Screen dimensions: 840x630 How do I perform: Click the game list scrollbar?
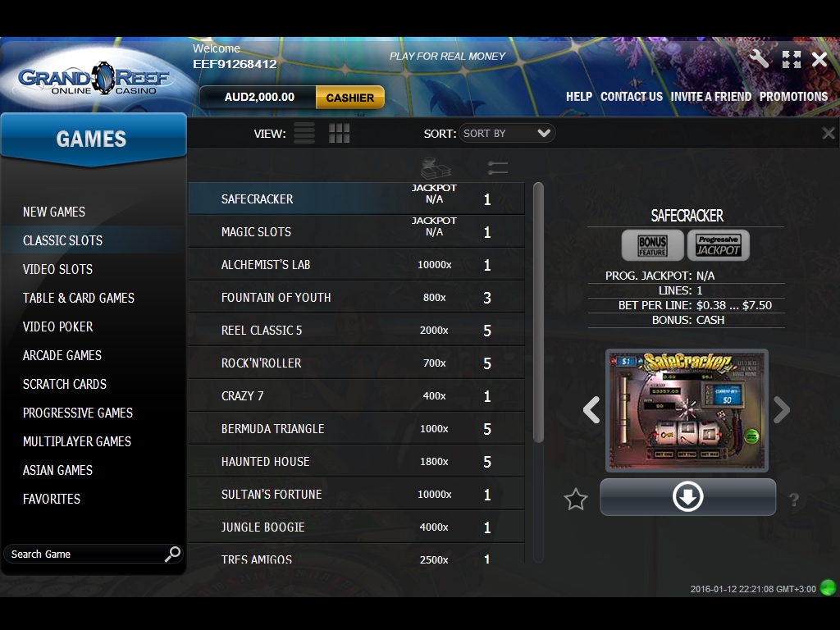tap(538, 312)
